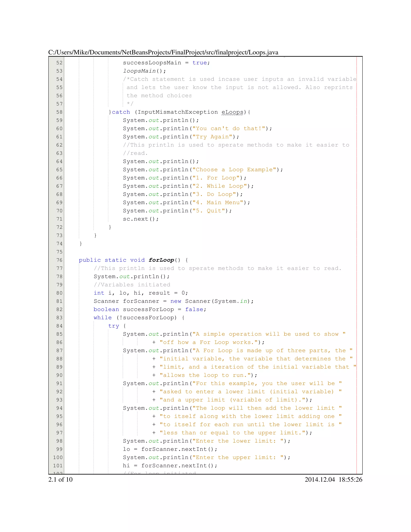
Task: Click the catch keyword on line 58
Action: pos(121,112)
